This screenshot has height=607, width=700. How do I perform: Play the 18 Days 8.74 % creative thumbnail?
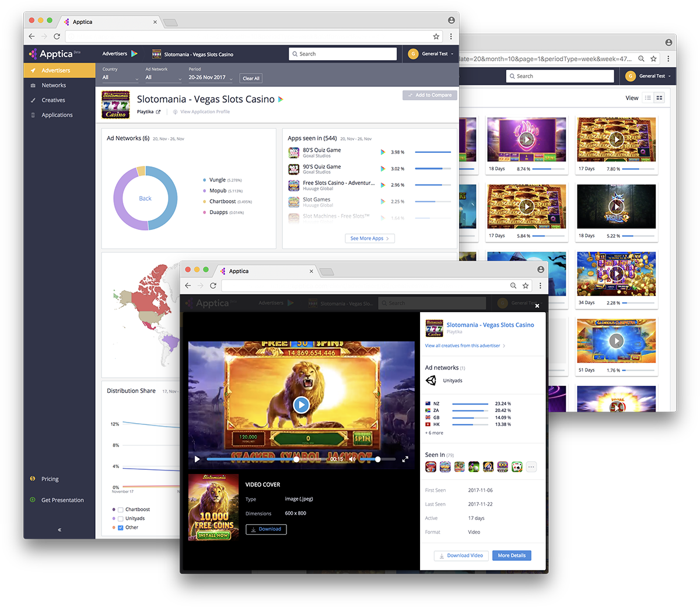(x=526, y=139)
